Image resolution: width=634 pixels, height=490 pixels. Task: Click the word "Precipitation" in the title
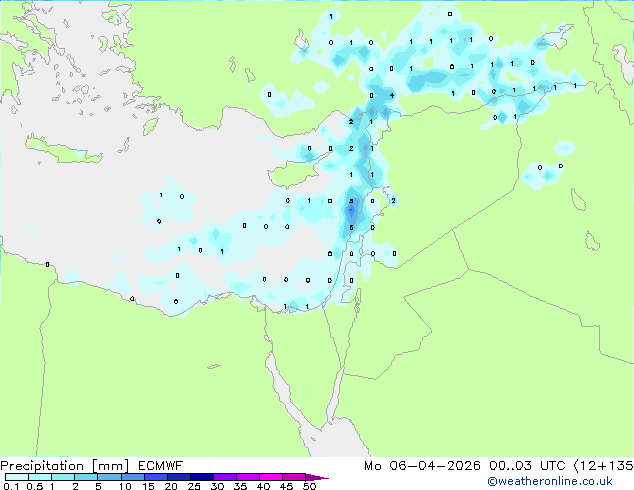(x=42, y=466)
